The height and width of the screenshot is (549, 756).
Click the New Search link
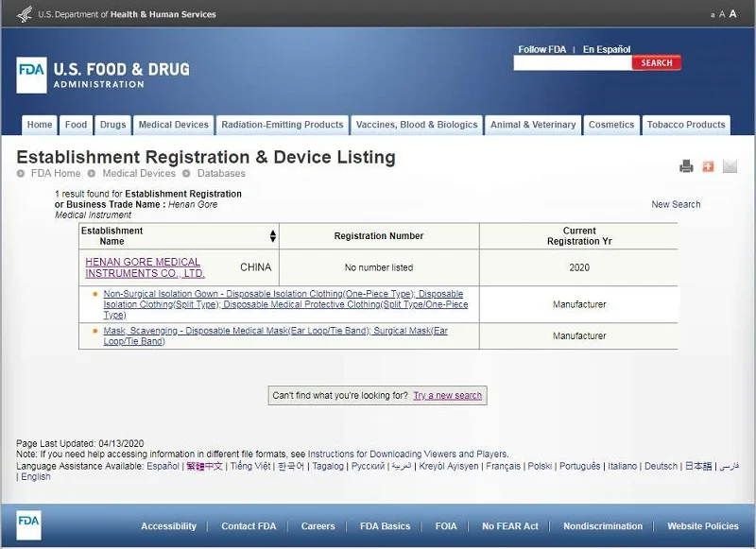click(676, 204)
